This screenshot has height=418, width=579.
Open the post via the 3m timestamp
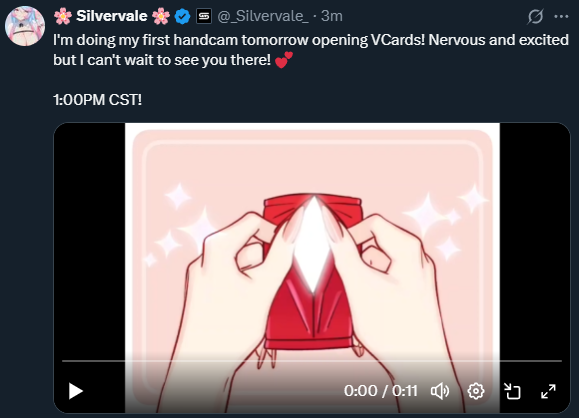(x=332, y=16)
